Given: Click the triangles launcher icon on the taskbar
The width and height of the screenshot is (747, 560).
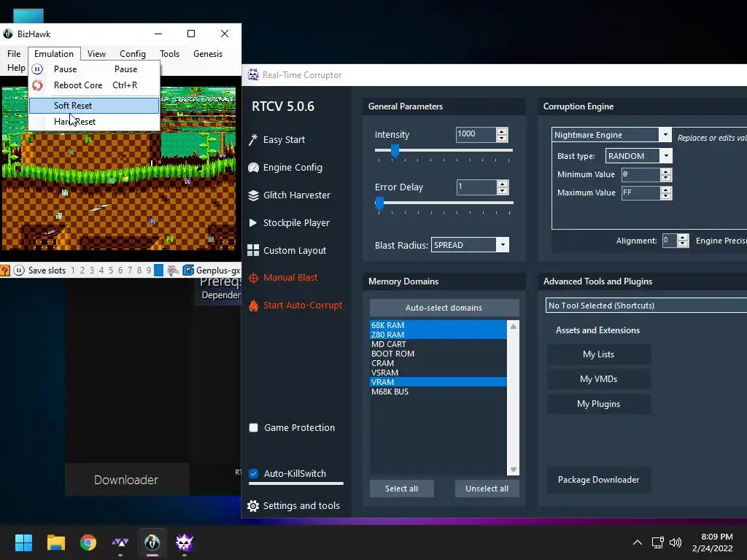Looking at the screenshot, I should 120,542.
